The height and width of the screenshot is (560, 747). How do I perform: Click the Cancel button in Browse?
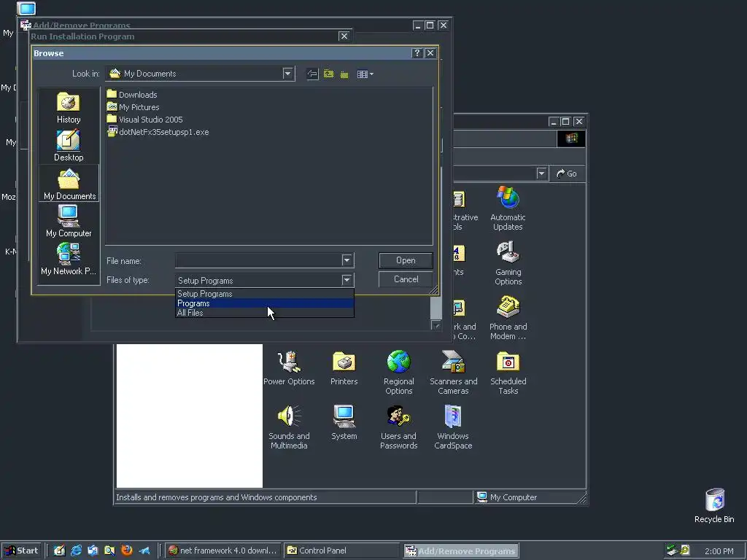pyautogui.click(x=406, y=279)
